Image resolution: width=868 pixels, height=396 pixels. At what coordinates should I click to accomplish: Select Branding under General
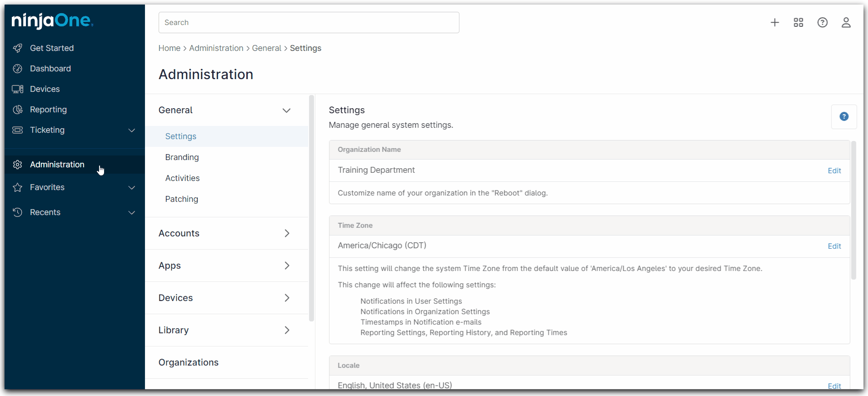click(x=182, y=157)
